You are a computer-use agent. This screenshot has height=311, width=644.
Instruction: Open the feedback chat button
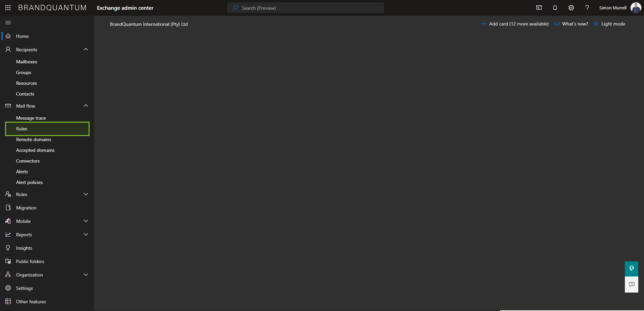click(x=632, y=285)
